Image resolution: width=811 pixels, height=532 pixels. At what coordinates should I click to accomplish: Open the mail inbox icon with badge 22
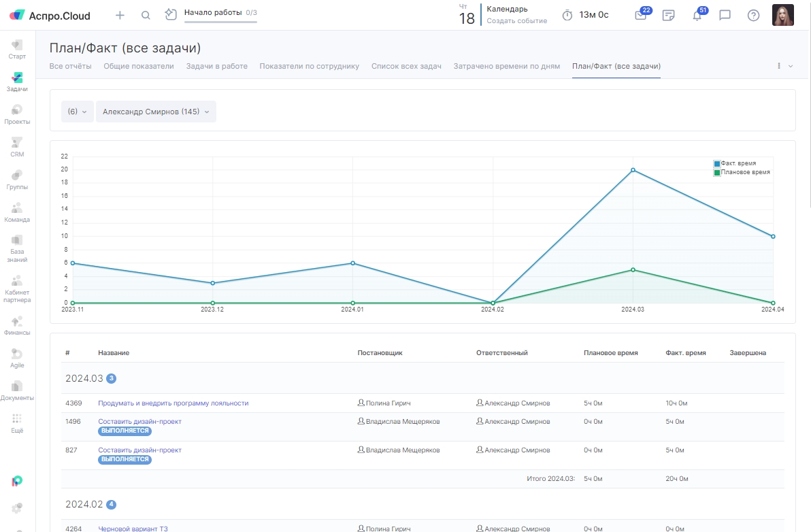click(640, 16)
